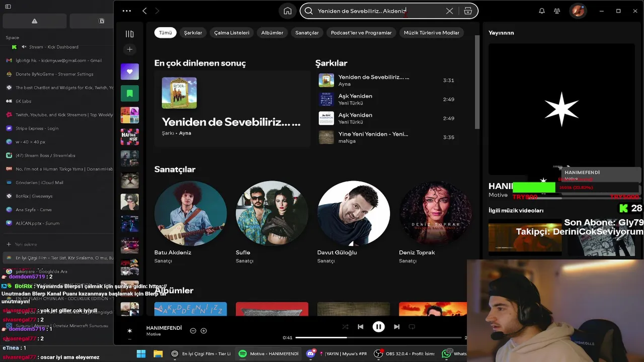This screenshot has width=644, height=362.
Task: Toggle the browser sidebar panel icon
Action: point(8,7)
